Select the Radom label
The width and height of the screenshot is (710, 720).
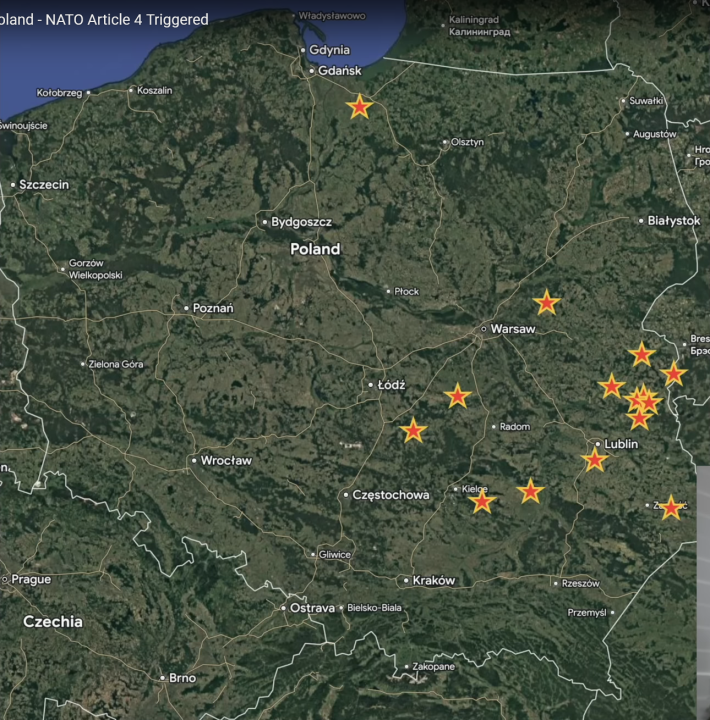(515, 427)
